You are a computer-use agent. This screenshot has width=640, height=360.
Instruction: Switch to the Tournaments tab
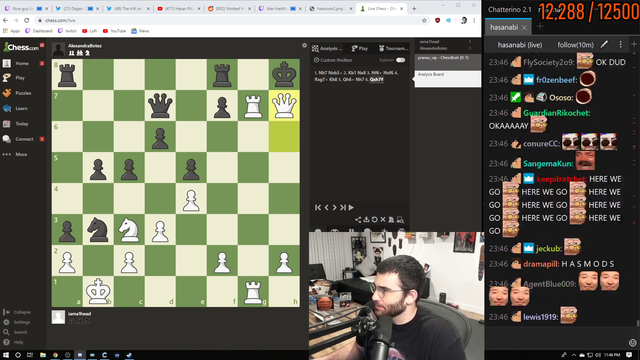point(393,48)
